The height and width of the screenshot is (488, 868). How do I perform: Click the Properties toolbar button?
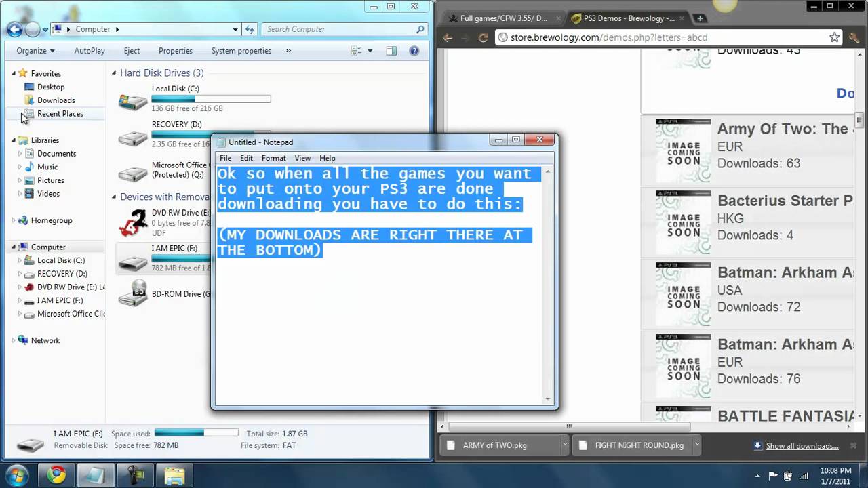pos(176,51)
